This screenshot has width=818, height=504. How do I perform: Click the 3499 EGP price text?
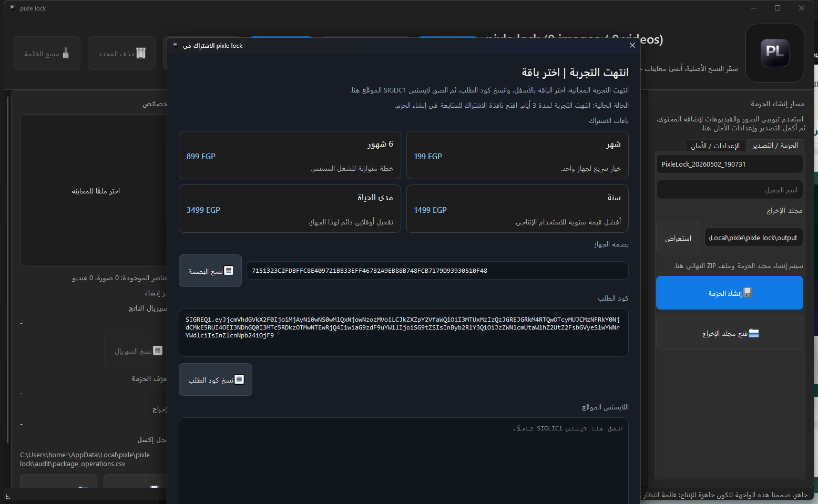point(203,210)
